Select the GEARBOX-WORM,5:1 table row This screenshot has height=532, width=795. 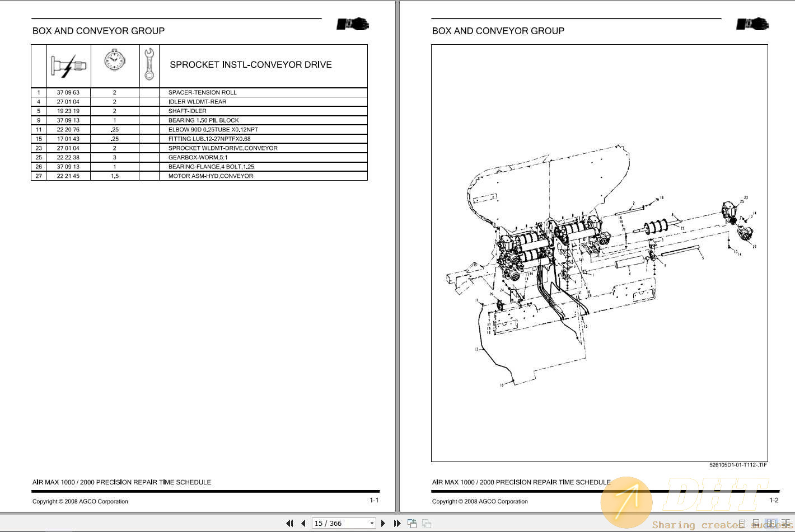click(198, 157)
